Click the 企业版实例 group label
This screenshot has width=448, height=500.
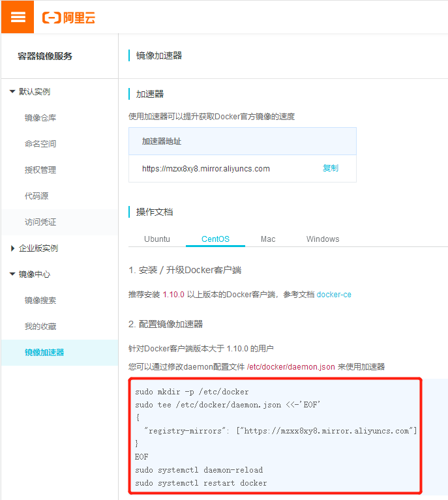[x=38, y=248]
